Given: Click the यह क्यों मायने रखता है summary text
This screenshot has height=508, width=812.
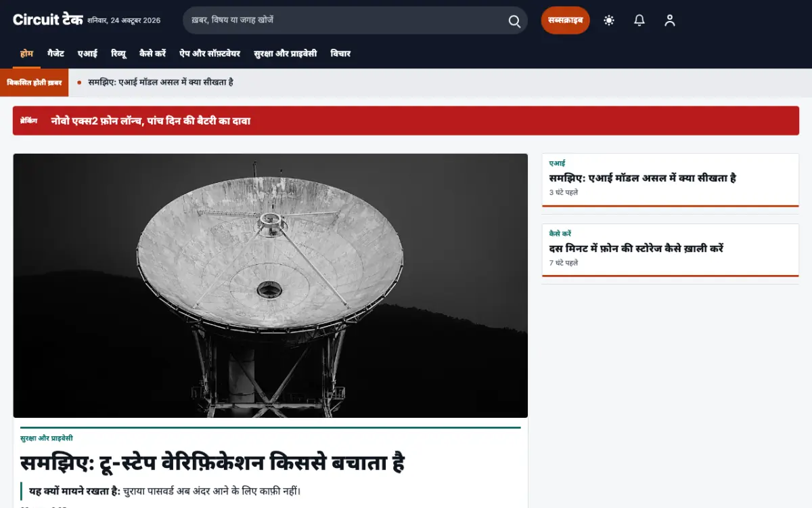Looking at the screenshot, I should 165,491.
